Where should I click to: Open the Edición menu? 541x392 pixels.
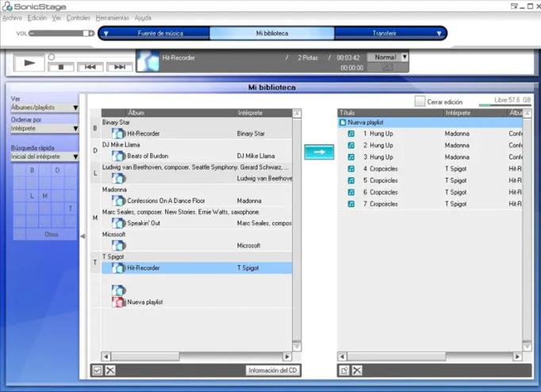[37, 17]
